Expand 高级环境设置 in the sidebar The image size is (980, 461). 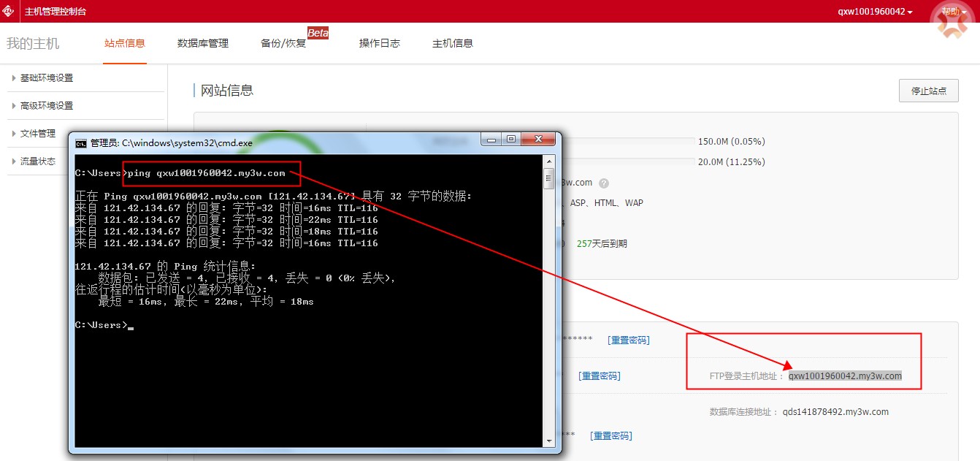point(47,106)
